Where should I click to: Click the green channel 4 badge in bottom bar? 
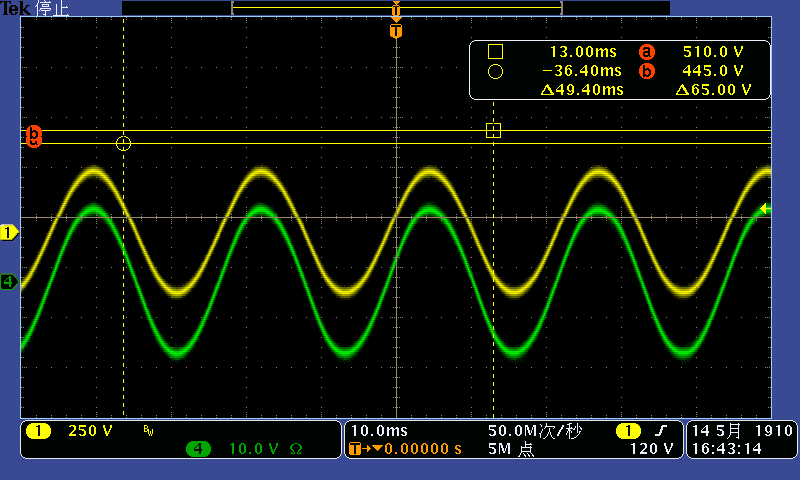click(x=198, y=449)
